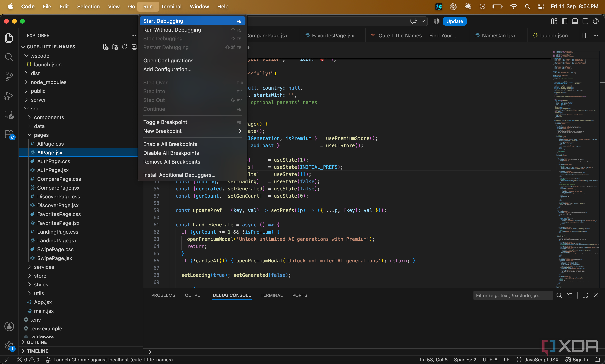
Task: Open Remote Explorer view in activity bar
Action: [9, 115]
